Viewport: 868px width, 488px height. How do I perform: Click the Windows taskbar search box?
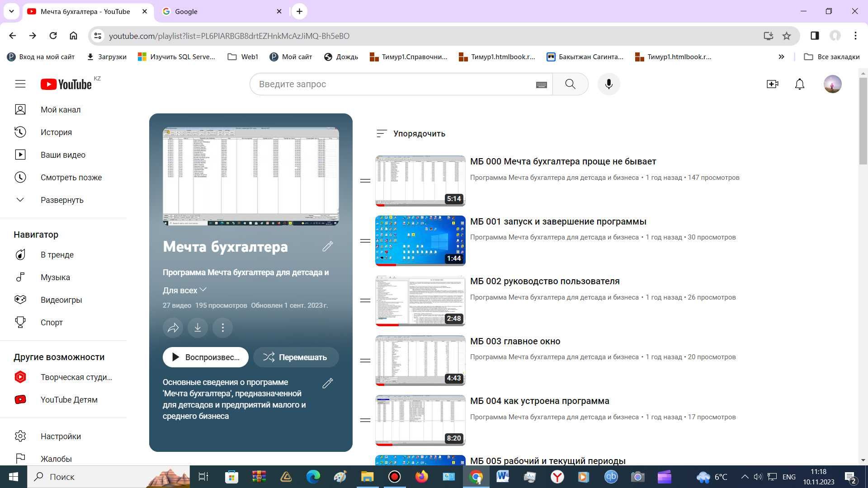click(x=108, y=477)
